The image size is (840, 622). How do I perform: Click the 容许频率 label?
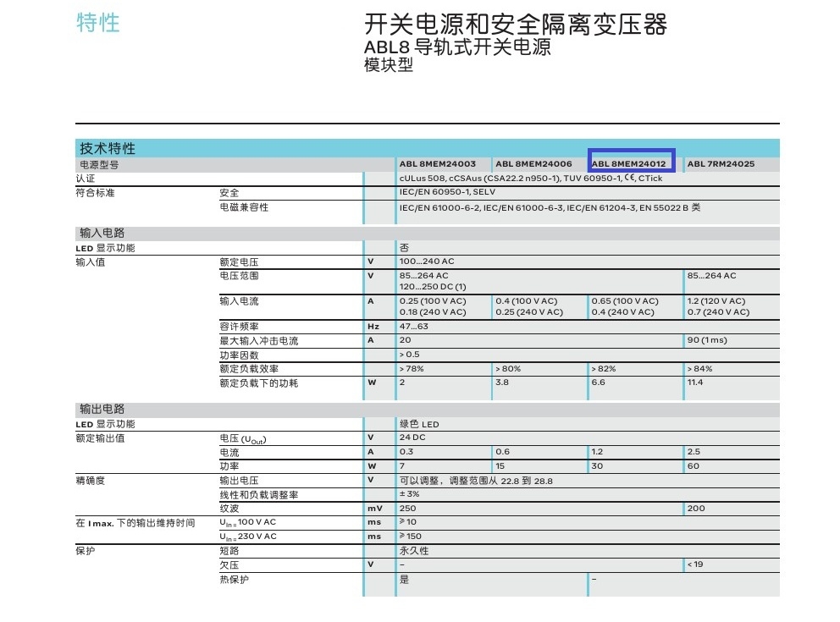239,327
